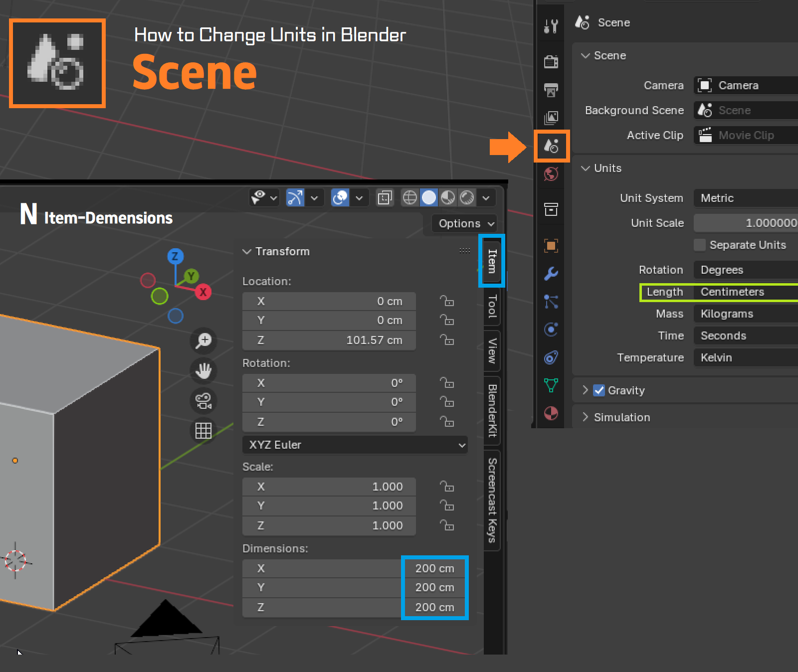Enable the Separate Units checkbox
The image size is (798, 672).
[x=700, y=245]
